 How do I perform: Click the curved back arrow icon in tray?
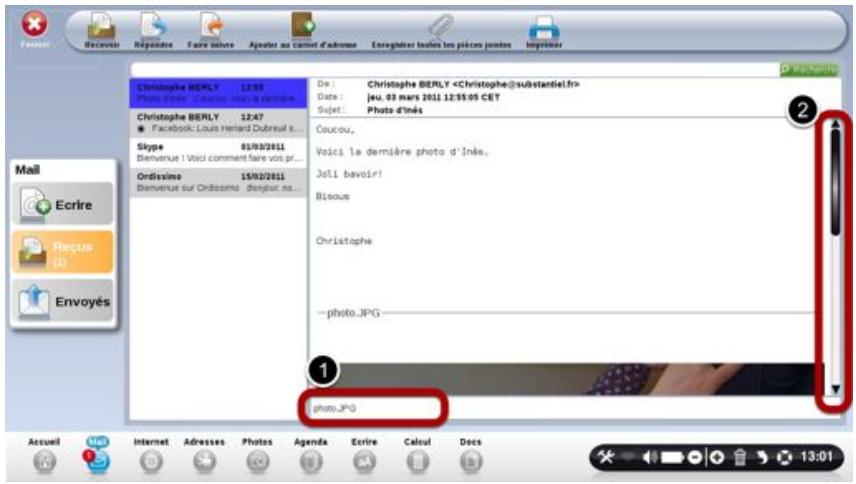click(x=763, y=457)
